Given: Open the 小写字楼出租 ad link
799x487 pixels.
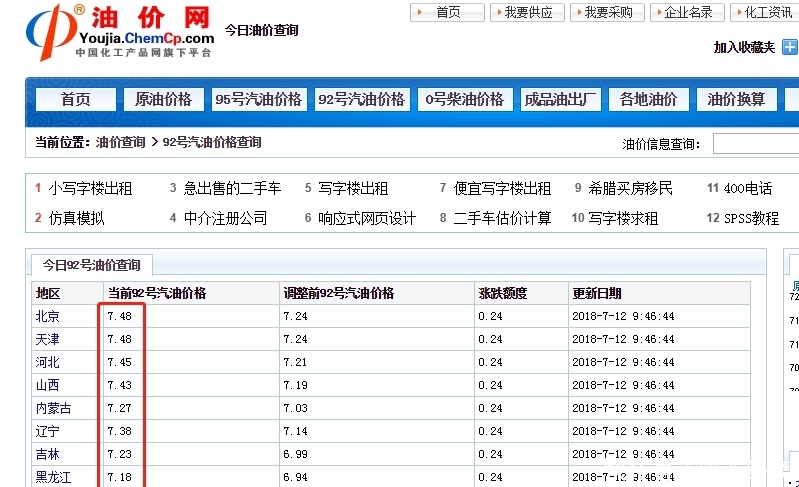Looking at the screenshot, I should point(91,188).
